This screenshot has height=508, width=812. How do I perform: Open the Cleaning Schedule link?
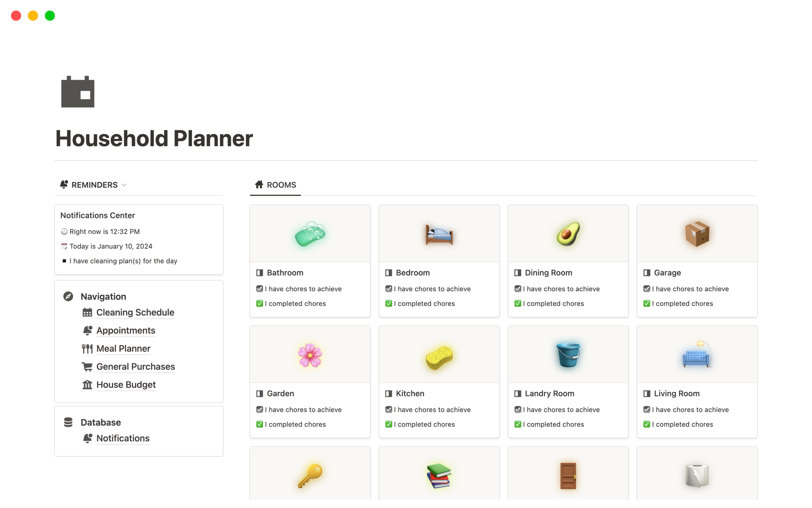[135, 312]
